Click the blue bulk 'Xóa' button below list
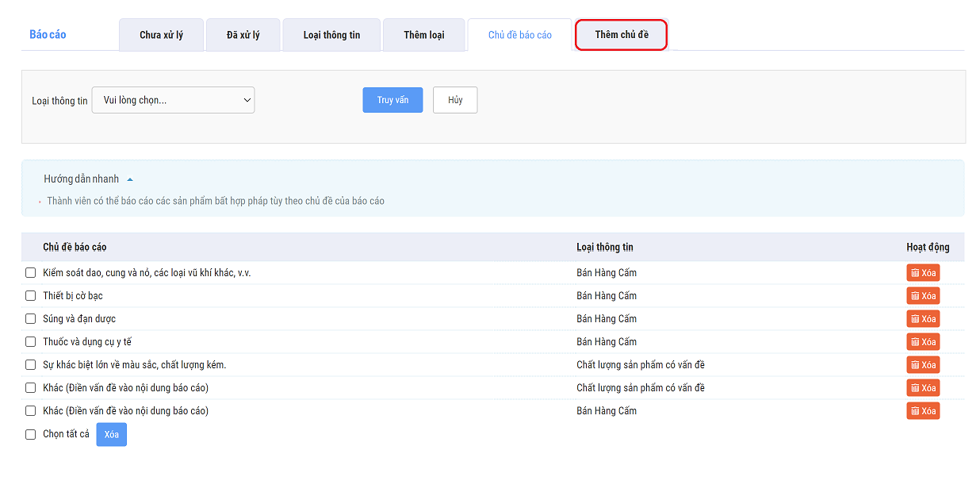Screen dimensions: 980x500 112,435
